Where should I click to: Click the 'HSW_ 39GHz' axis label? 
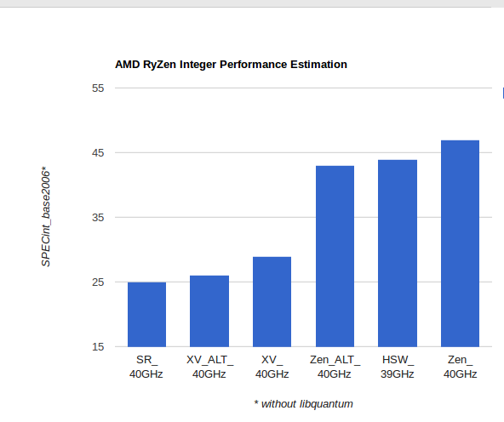coord(398,367)
